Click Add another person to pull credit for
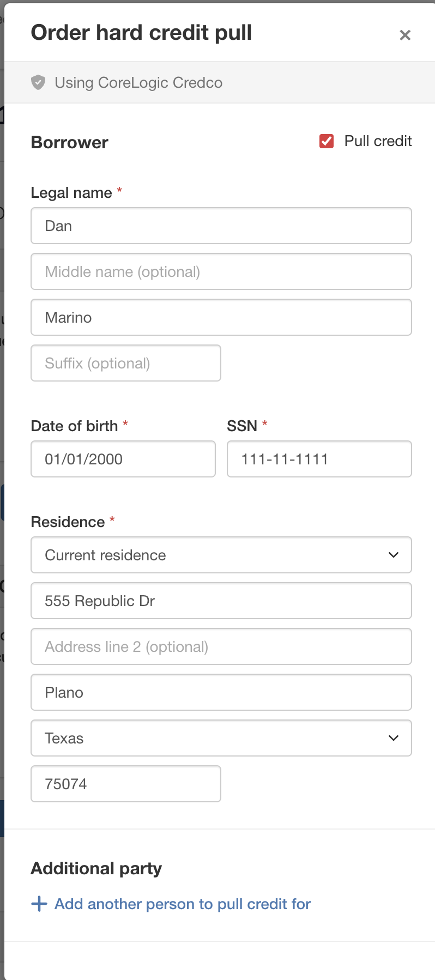Screen dimensions: 435x980 (183, 904)
